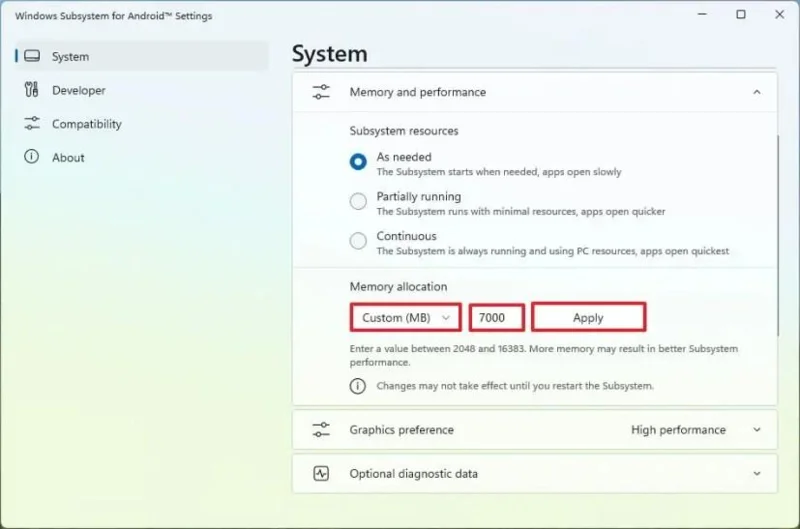Image resolution: width=800 pixels, height=529 pixels.
Task: Expand the Optional diagnostic data section
Action: (x=757, y=474)
